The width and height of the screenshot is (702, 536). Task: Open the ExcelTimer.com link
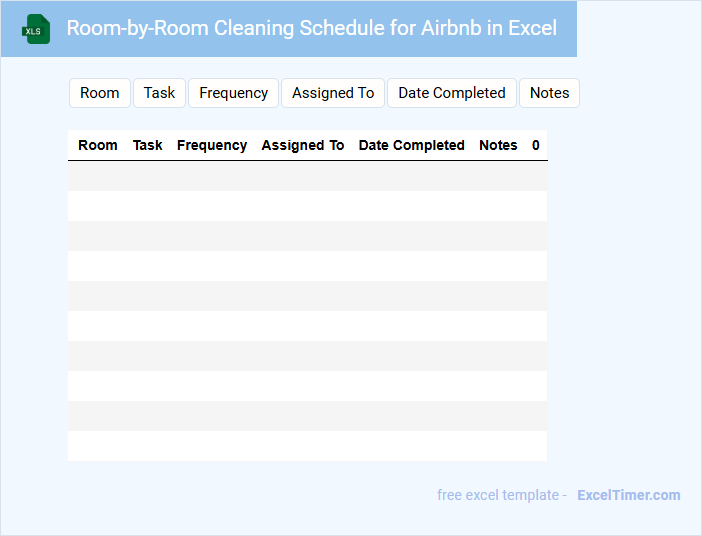pos(629,495)
